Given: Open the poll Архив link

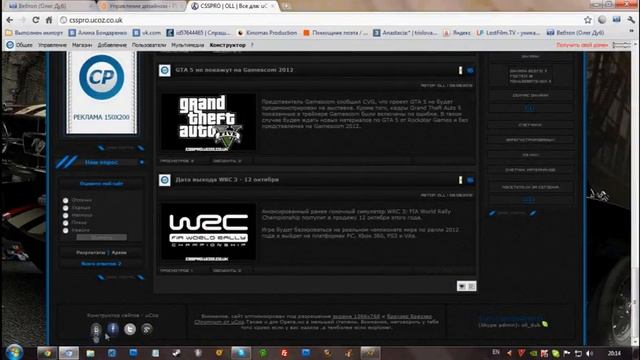Looking at the screenshot, I should pos(119,253).
